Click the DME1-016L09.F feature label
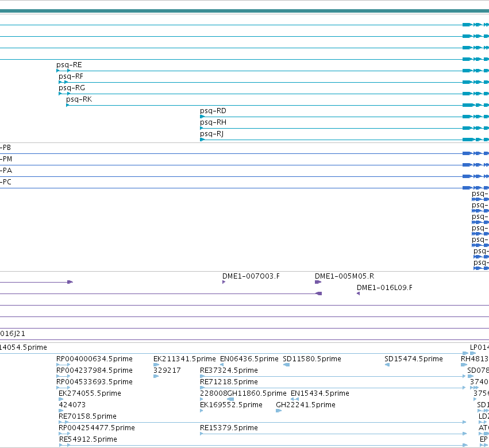 [x=384, y=288]
